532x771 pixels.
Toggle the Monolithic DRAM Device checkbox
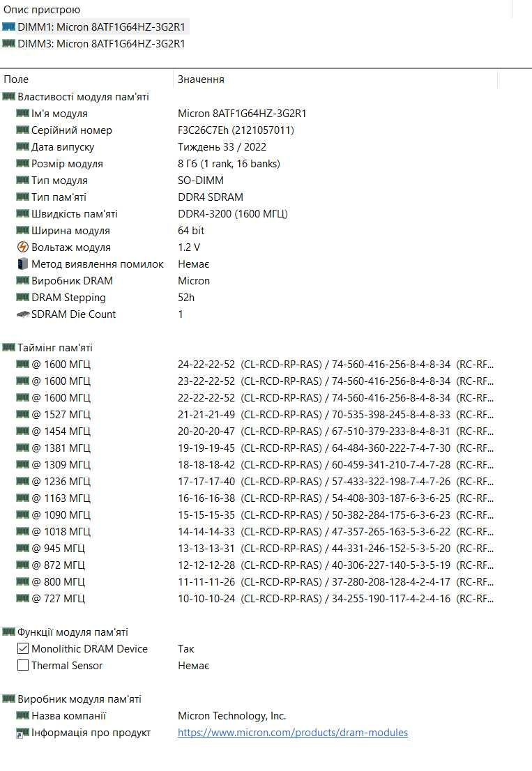pos(22,648)
